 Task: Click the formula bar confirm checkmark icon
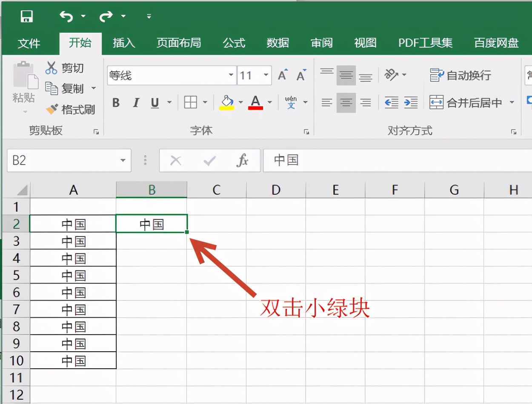tap(209, 160)
